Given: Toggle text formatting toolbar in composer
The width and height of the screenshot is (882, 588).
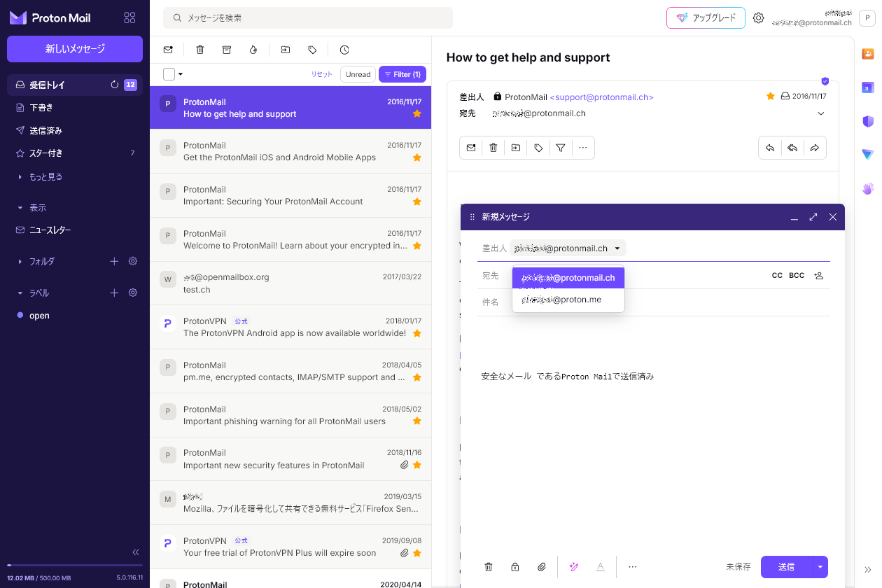Looking at the screenshot, I should click(x=601, y=567).
